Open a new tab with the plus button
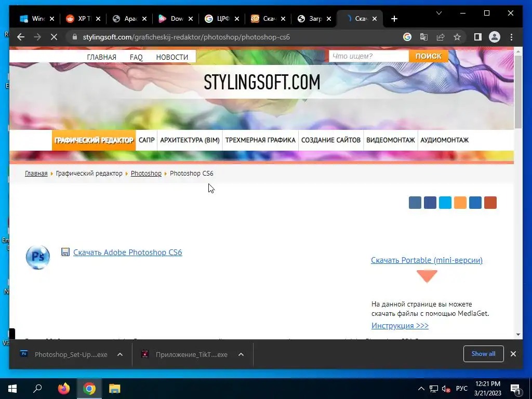Screen dimensions: 532x399 394,19
